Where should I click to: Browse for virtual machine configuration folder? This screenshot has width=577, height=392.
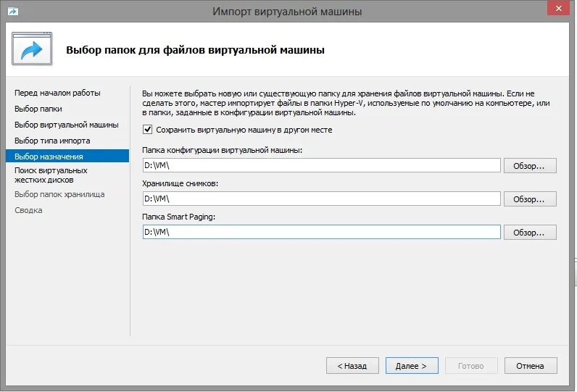[530, 166]
